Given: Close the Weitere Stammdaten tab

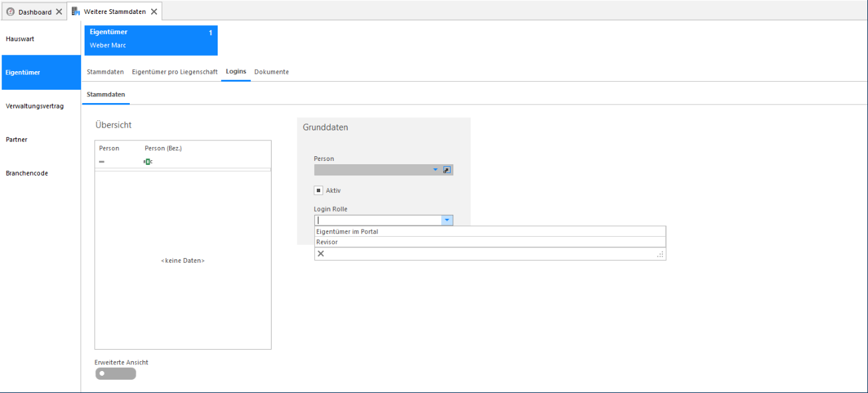Looking at the screenshot, I should (154, 12).
